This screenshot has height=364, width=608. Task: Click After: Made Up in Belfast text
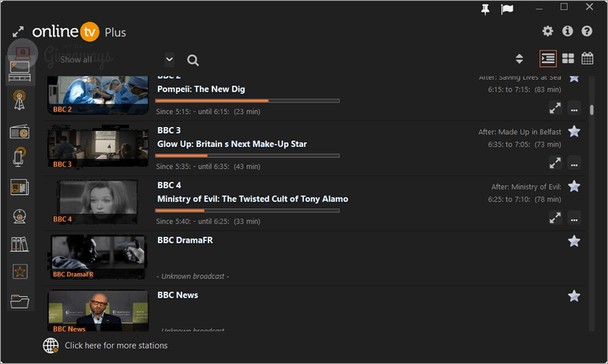tap(520, 132)
